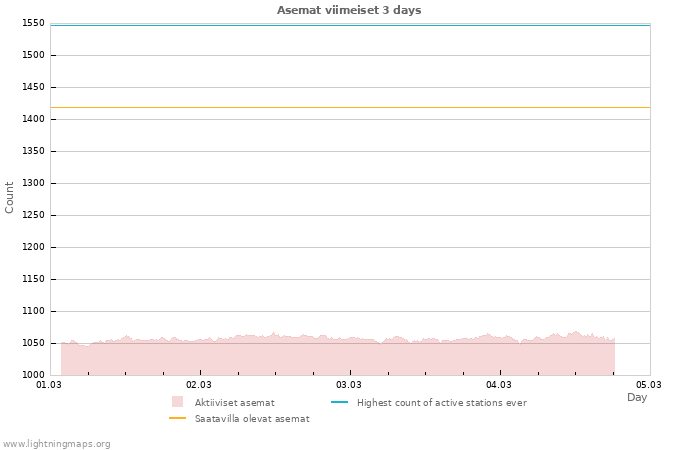
Task: Click the Day x-axis label
Action: coord(637,397)
